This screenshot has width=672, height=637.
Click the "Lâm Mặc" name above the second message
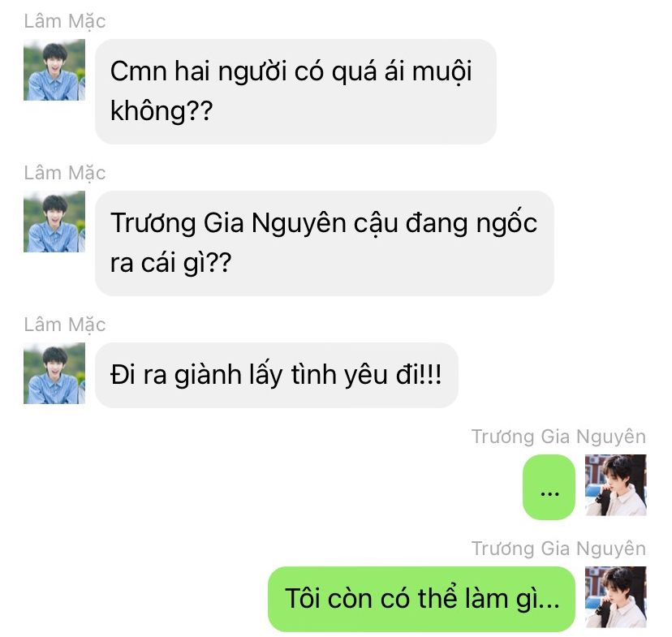coord(65,173)
